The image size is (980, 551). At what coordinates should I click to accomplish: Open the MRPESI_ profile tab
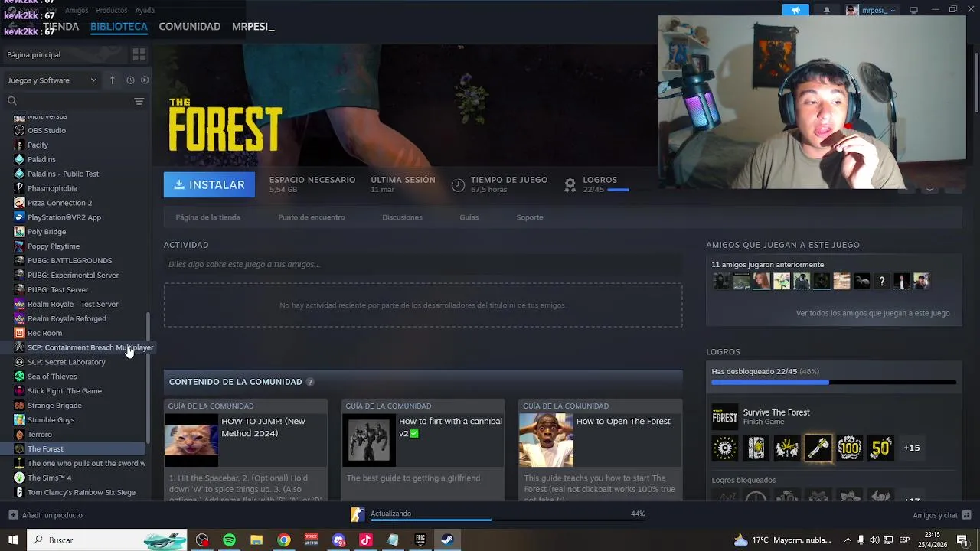(253, 26)
